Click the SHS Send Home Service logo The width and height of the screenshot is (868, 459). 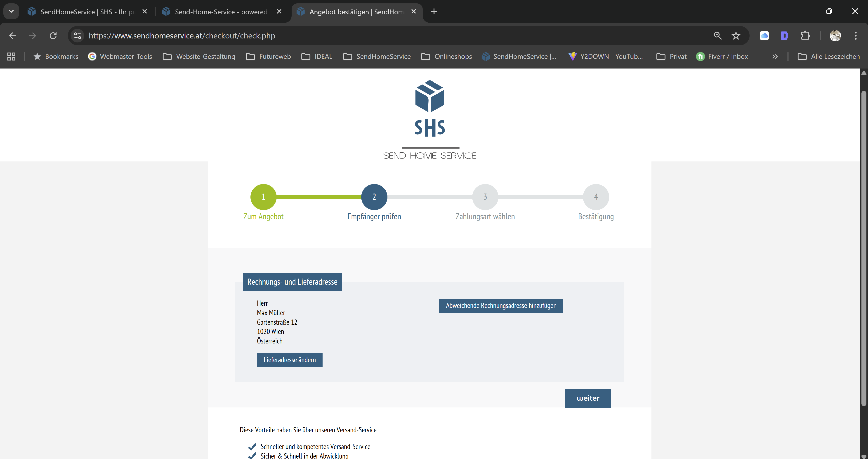click(x=430, y=120)
